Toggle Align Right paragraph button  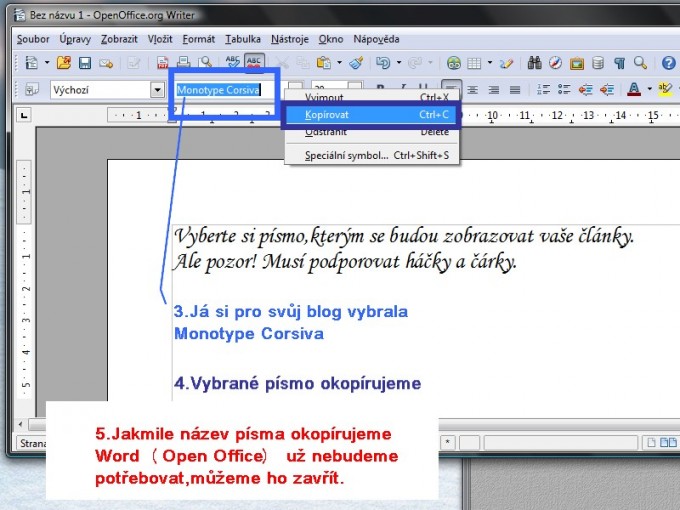pos(494,90)
